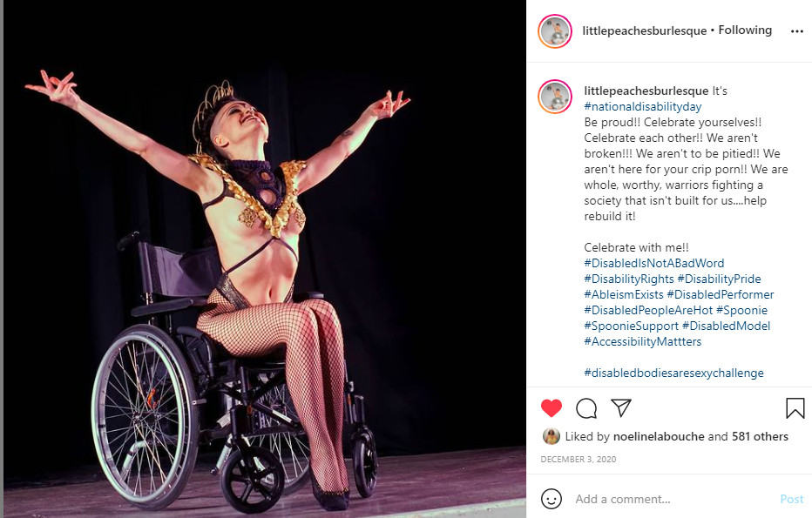Toggle the Following status button

point(745,30)
